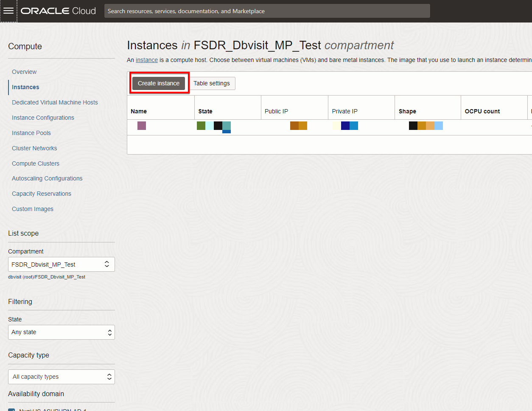
Task: Open the 'Any state' filter dropdown
Action: tap(62, 332)
